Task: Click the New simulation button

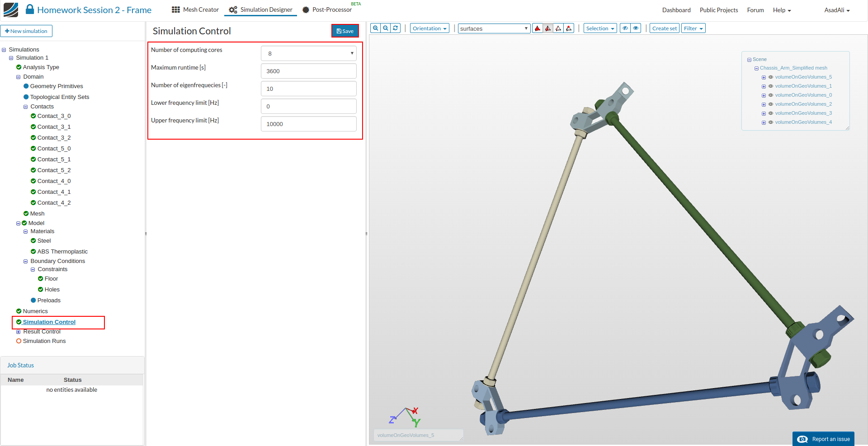Action: (x=26, y=31)
